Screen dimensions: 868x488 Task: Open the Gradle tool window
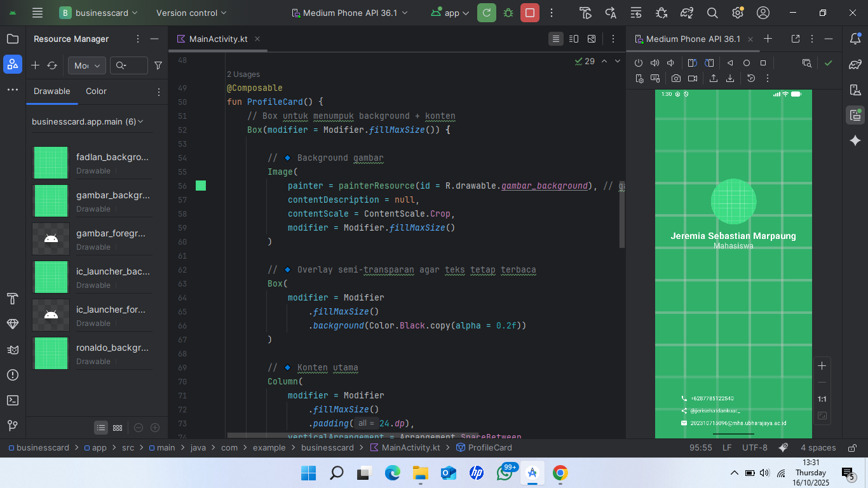click(855, 64)
